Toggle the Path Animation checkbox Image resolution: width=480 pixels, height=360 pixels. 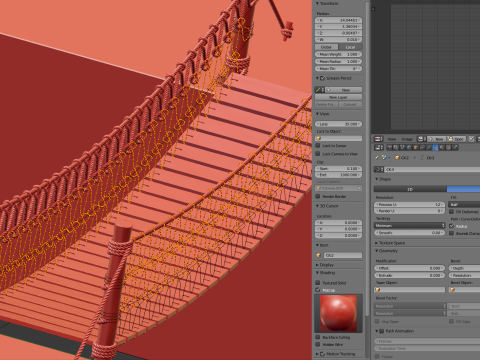tap(382, 331)
